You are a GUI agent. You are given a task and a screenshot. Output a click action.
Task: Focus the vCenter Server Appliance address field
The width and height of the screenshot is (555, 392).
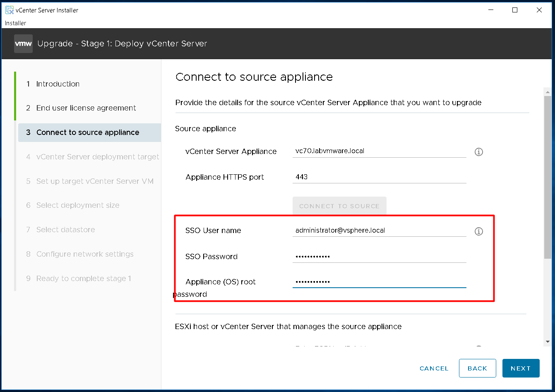tap(380, 151)
